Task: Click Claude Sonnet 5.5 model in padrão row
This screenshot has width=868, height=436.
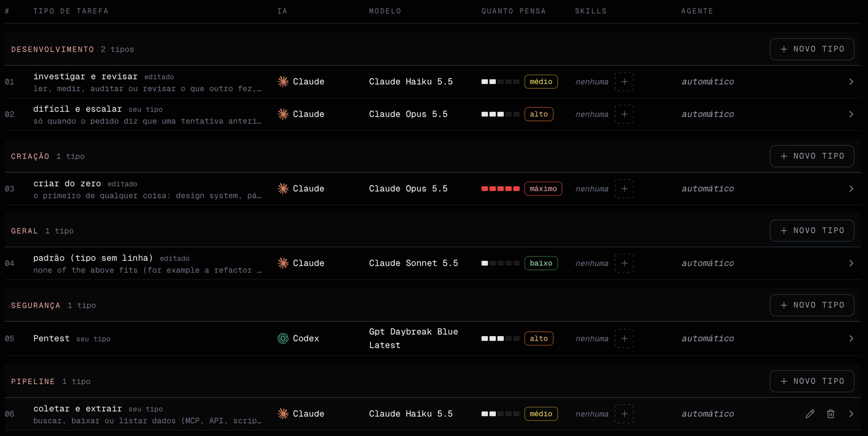Action: (x=413, y=263)
